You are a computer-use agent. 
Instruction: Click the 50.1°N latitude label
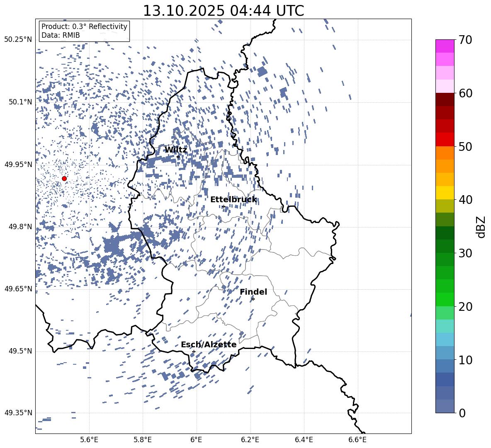pyautogui.click(x=20, y=102)
